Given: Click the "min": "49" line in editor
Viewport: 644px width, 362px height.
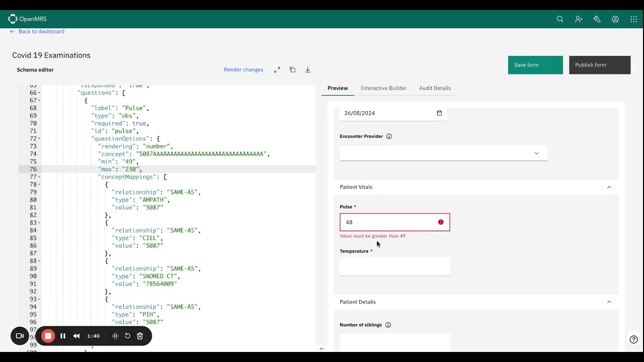Looking at the screenshot, I should pos(118,162).
